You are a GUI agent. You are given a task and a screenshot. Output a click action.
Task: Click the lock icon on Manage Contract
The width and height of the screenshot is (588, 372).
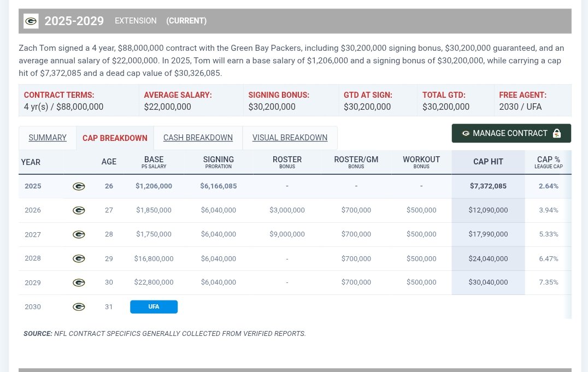[x=557, y=133]
